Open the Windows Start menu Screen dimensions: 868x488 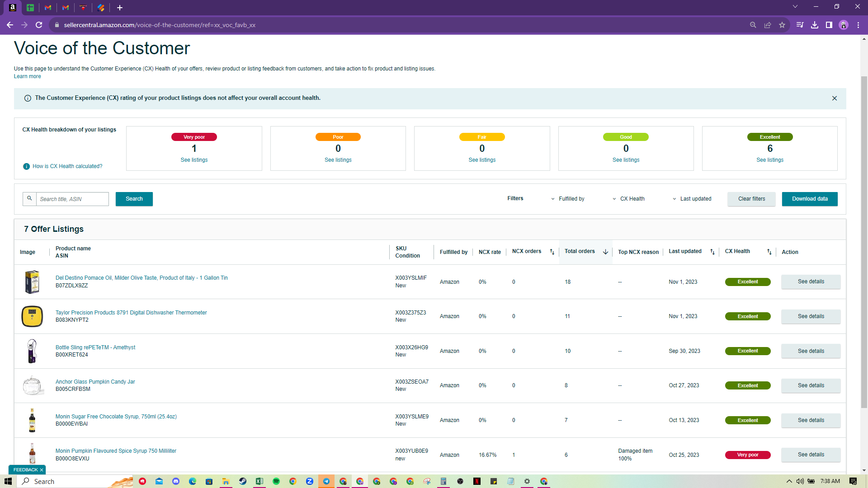[8, 481]
